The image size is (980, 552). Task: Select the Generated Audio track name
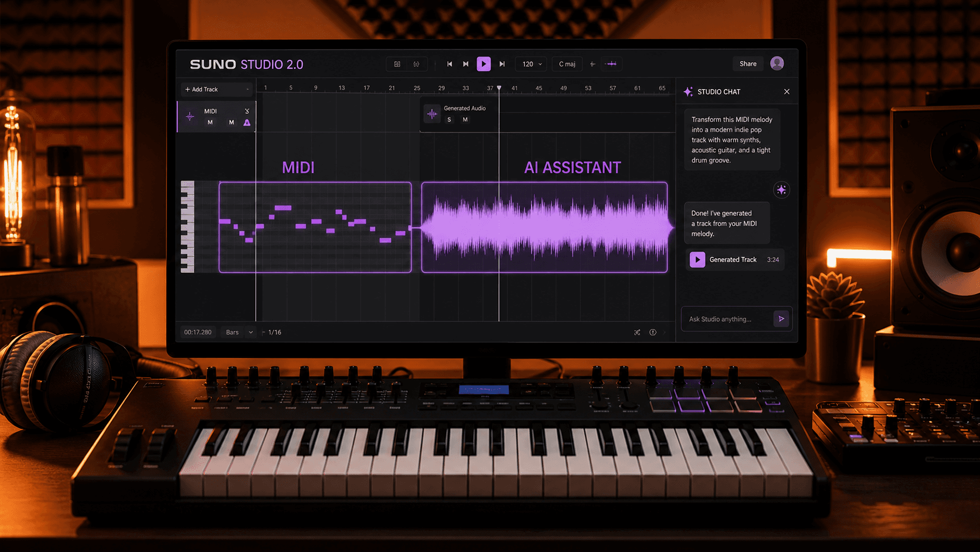click(465, 108)
